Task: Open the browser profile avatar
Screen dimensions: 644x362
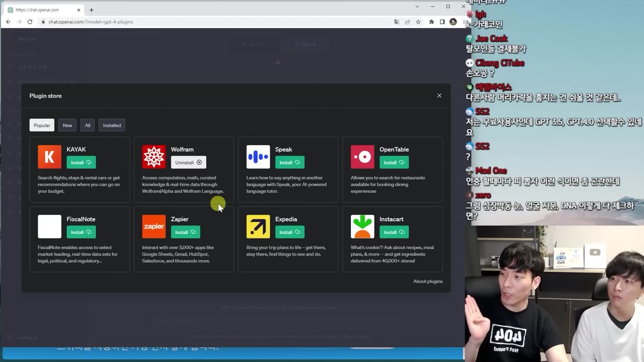Action: pyautogui.click(x=453, y=22)
